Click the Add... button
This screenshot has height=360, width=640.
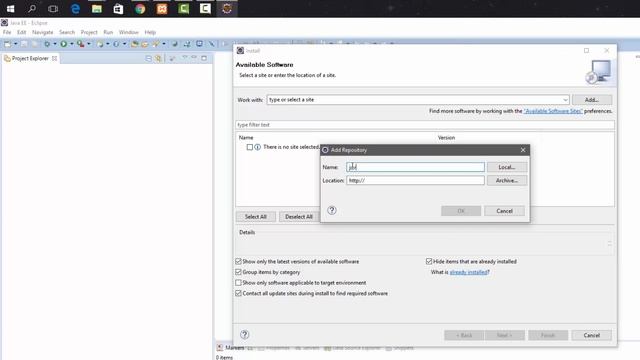(x=592, y=100)
